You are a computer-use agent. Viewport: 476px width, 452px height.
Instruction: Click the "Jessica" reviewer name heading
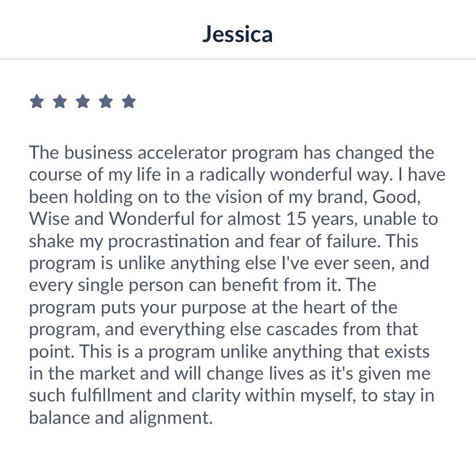[237, 34]
